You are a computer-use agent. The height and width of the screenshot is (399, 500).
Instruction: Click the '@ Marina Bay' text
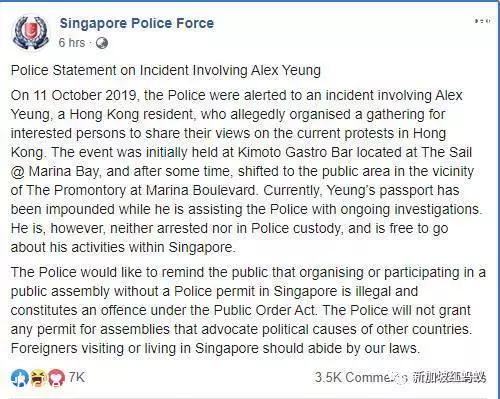click(x=55, y=172)
